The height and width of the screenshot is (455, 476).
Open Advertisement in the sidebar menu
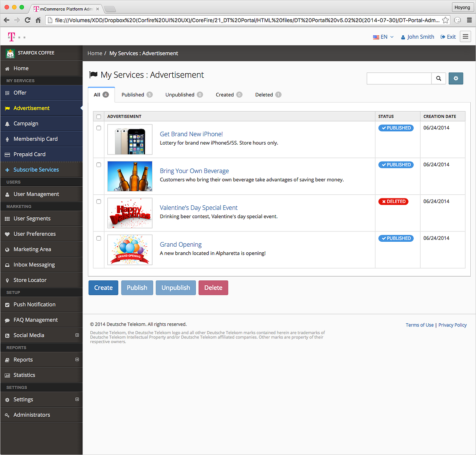pos(41,108)
